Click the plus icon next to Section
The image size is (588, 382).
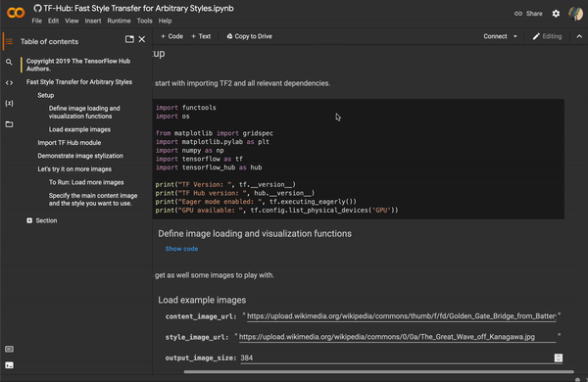point(29,220)
